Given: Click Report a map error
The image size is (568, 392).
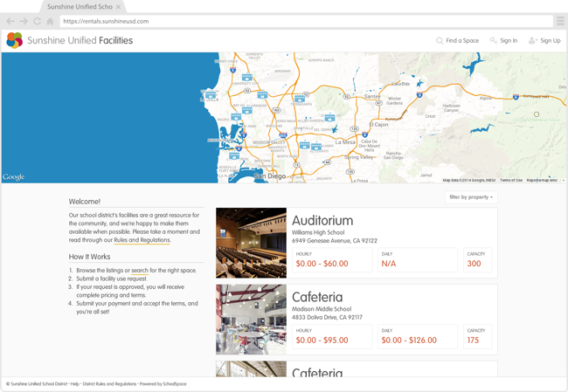Looking at the screenshot, I should point(542,180).
